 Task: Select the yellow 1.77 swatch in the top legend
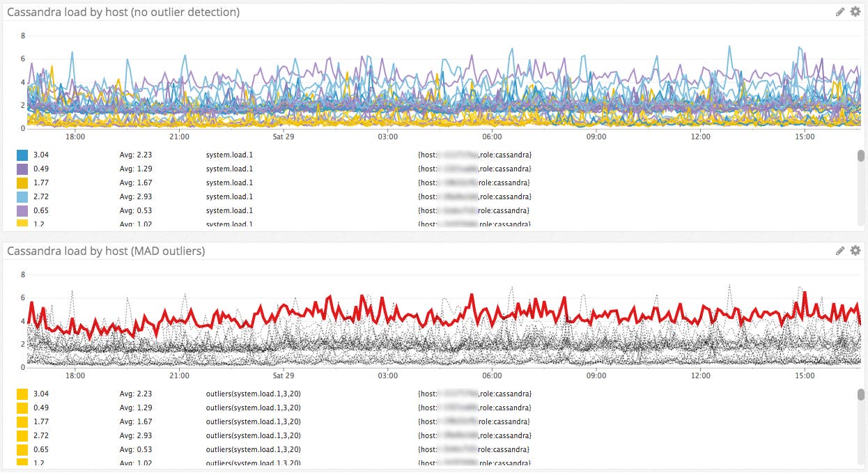click(x=22, y=183)
